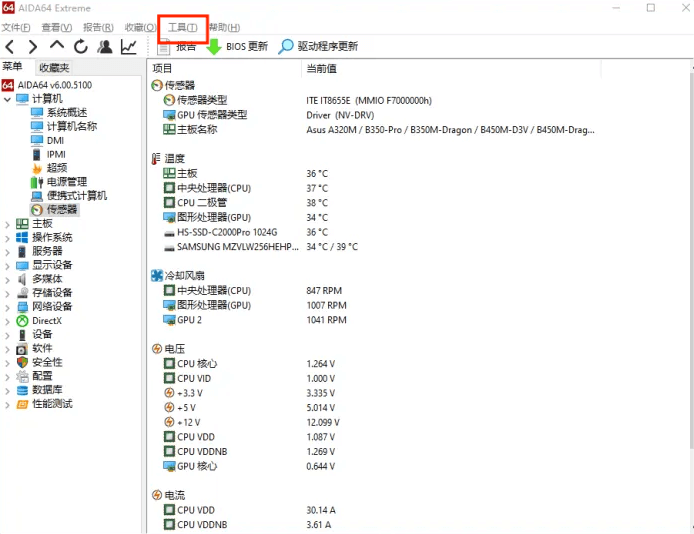Select the 主板名称 row
Screen dimensions: 694x534
tap(379, 130)
